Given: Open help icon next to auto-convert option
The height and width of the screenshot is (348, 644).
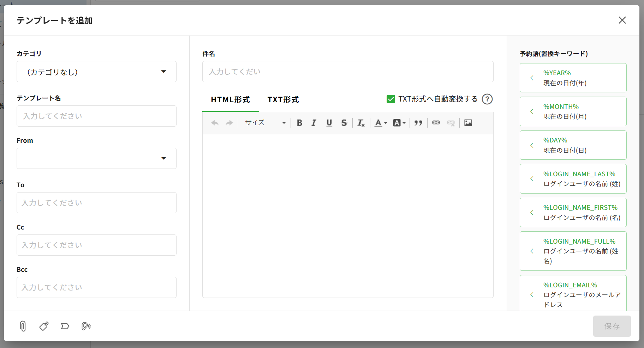Looking at the screenshot, I should [487, 99].
